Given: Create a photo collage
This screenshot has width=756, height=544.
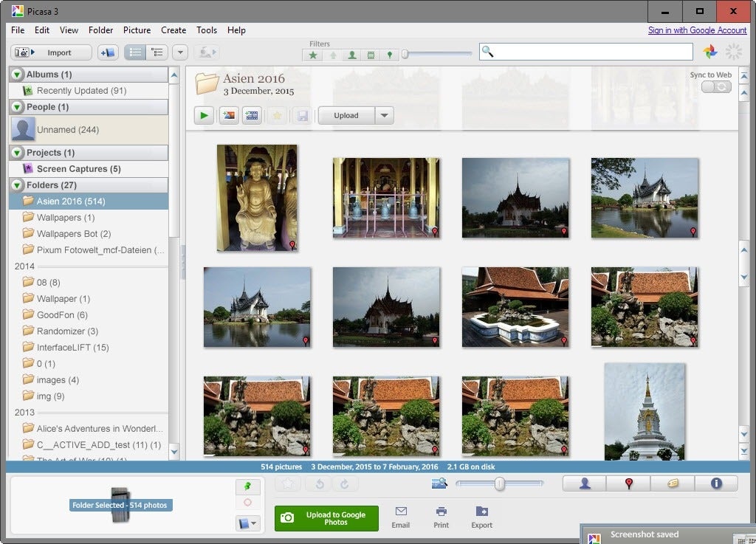Looking at the screenshot, I should [x=229, y=115].
